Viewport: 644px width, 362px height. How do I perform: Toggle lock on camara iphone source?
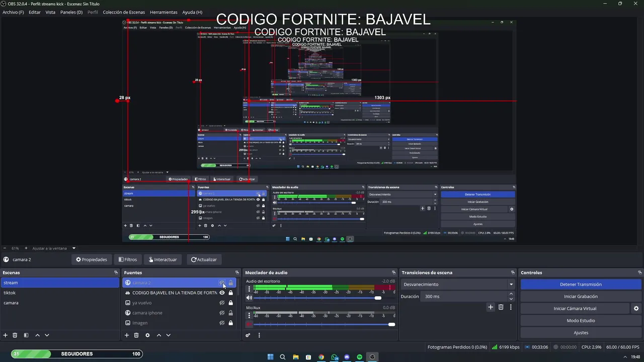(231, 313)
